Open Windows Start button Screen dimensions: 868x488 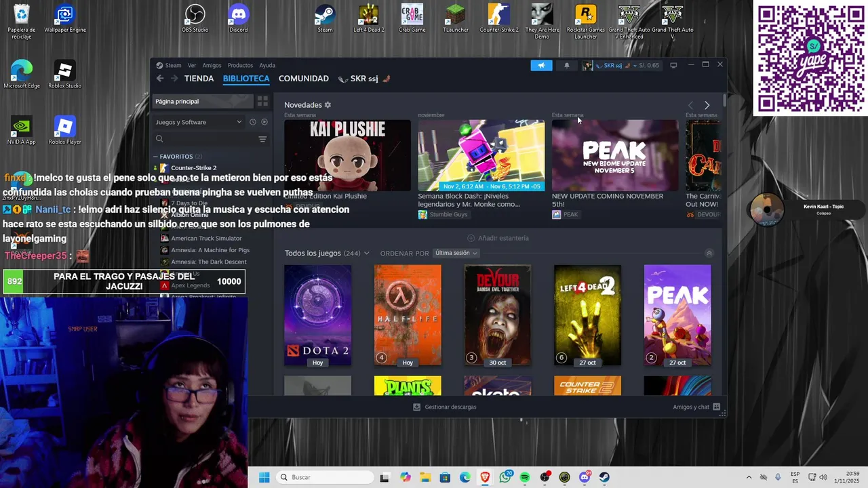click(x=264, y=477)
